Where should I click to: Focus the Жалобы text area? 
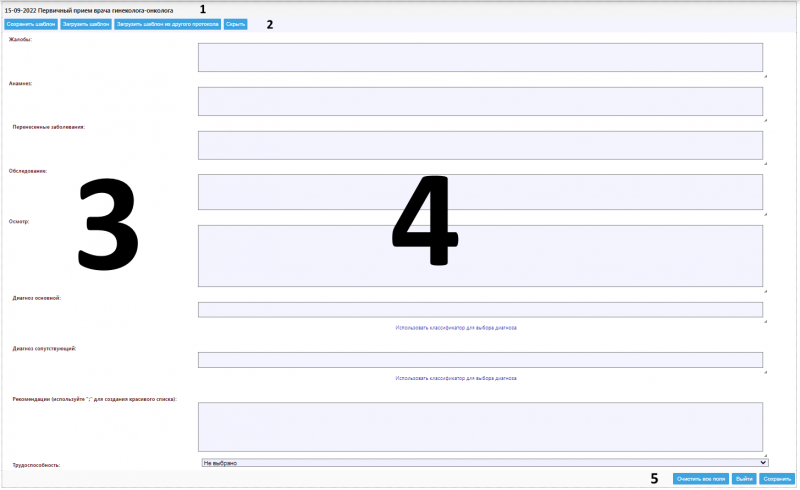pos(480,57)
